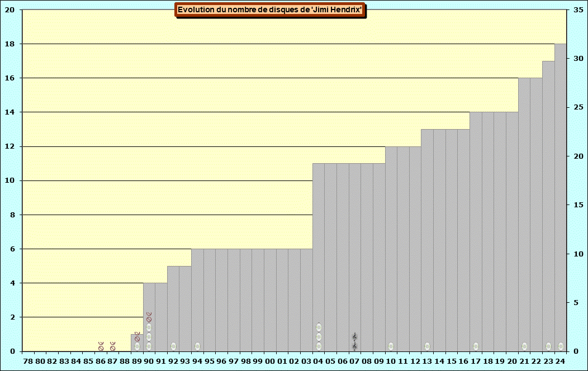The image size is (588, 371).
Task: Select the topmost red icon in year 90
Action: (x=149, y=317)
